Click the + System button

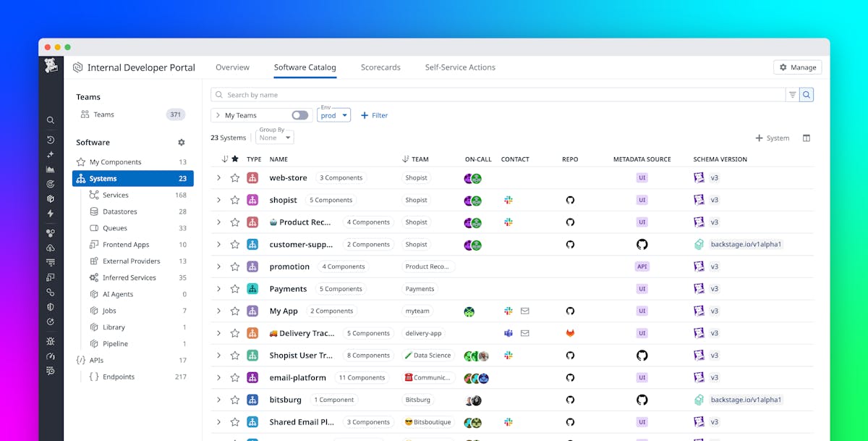point(771,137)
